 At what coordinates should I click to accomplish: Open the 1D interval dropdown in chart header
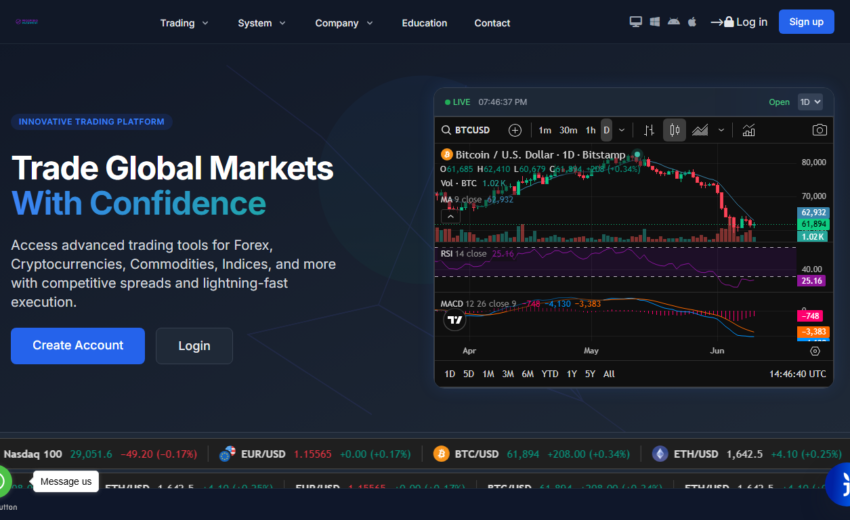point(810,102)
